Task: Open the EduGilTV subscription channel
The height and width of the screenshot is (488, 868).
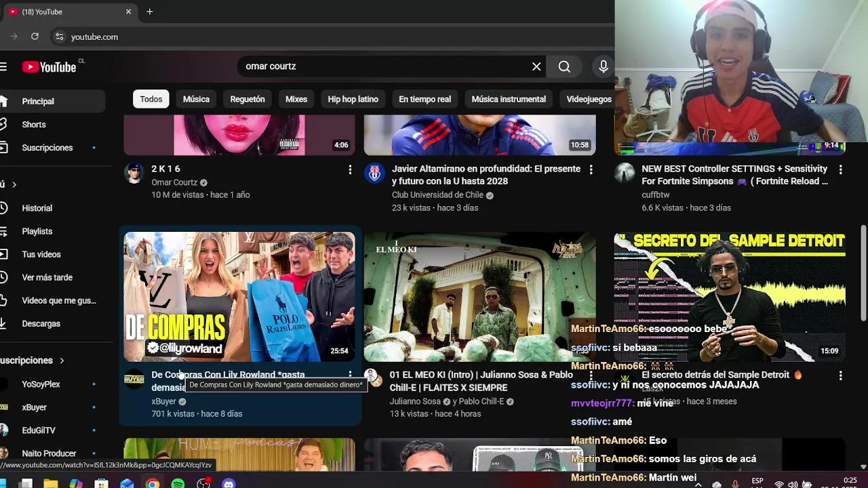Action: (52, 430)
